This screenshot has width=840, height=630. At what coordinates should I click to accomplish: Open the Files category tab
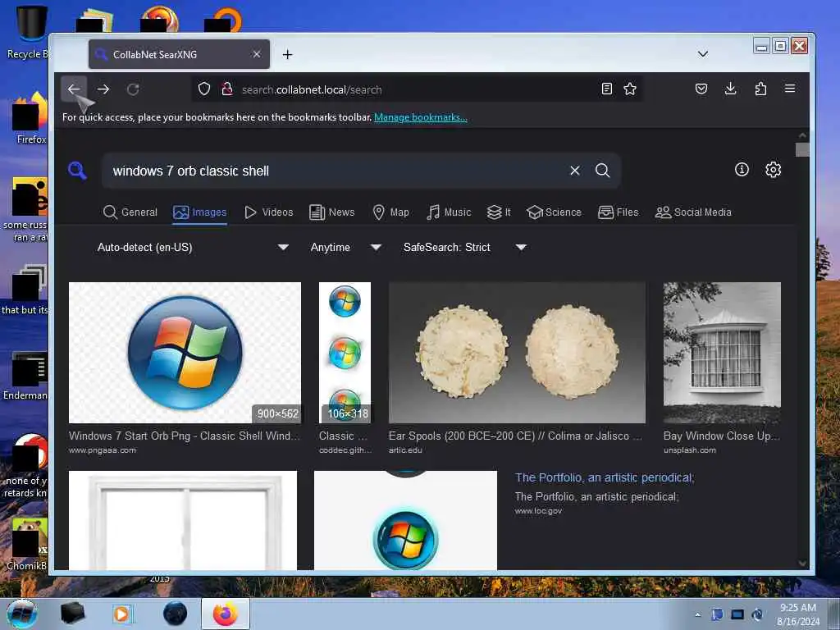click(619, 212)
